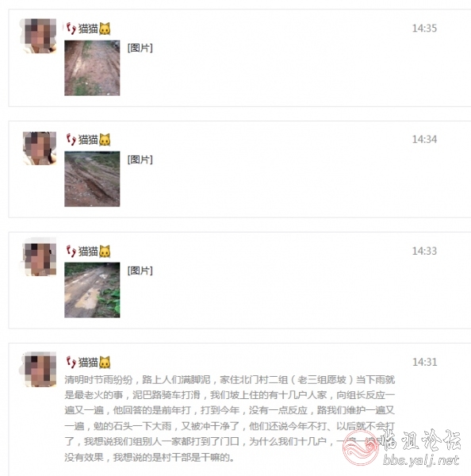This screenshot has height=476, width=471.
Task: Open the 14:33 puddle road photo thumbnail
Action: tap(92, 290)
